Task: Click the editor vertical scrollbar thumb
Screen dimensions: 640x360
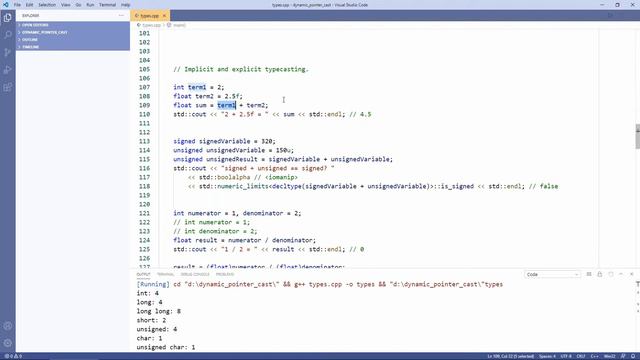Action: coord(638,137)
